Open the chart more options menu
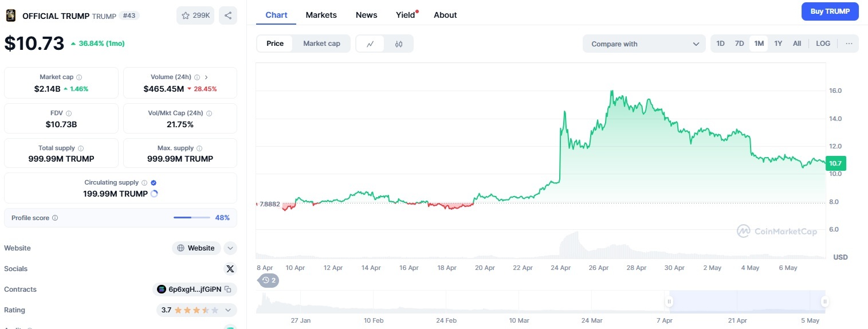This screenshot has height=329, width=868. click(849, 44)
